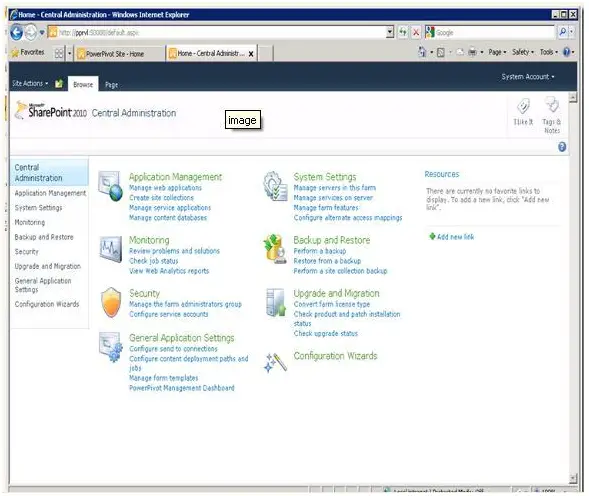Open Tags & Notes icon
The width and height of the screenshot is (589, 496).
point(552,105)
